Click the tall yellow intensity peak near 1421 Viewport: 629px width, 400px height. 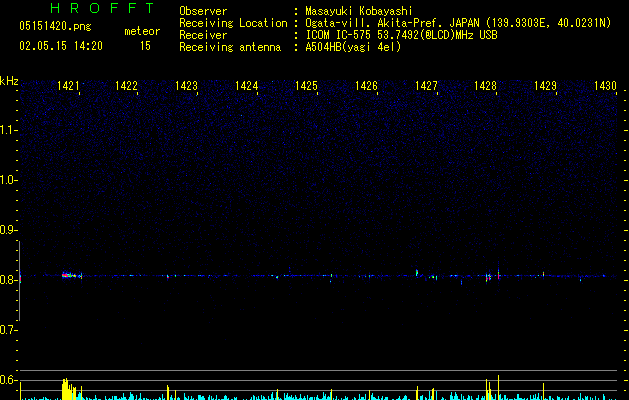click(x=67, y=389)
